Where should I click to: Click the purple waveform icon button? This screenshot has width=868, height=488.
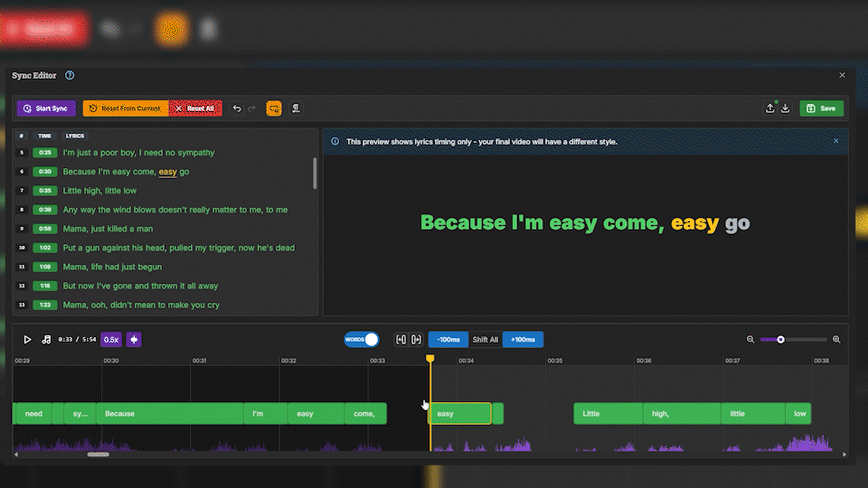click(134, 340)
